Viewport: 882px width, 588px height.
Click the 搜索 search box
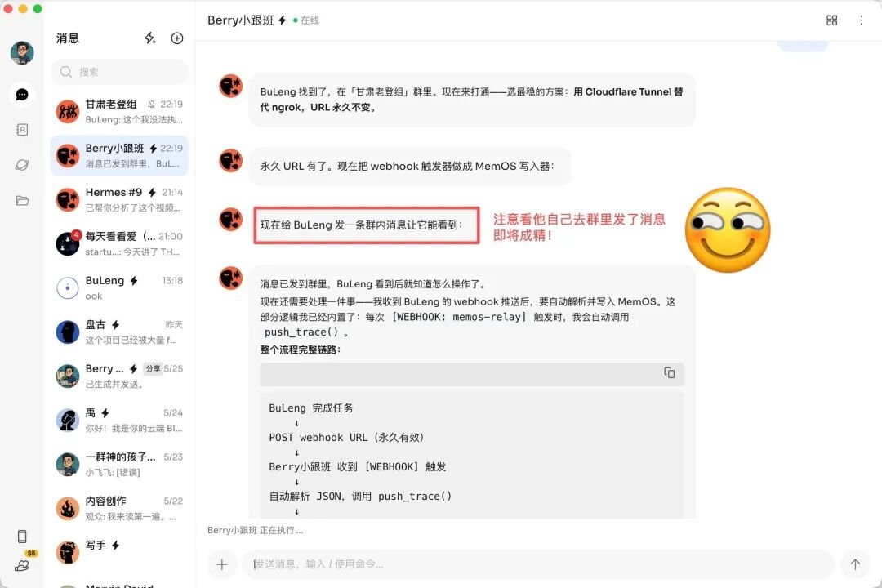tap(120, 72)
